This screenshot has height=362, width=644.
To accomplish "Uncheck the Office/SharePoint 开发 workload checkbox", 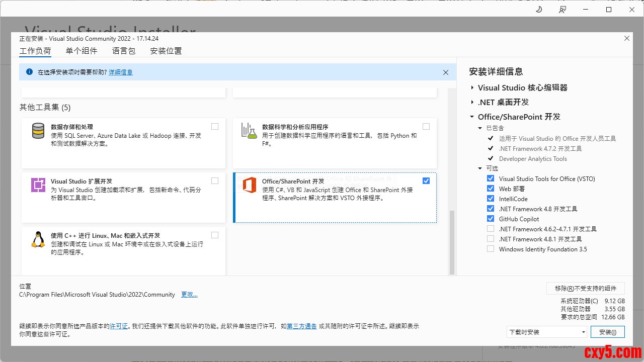I will (426, 181).
